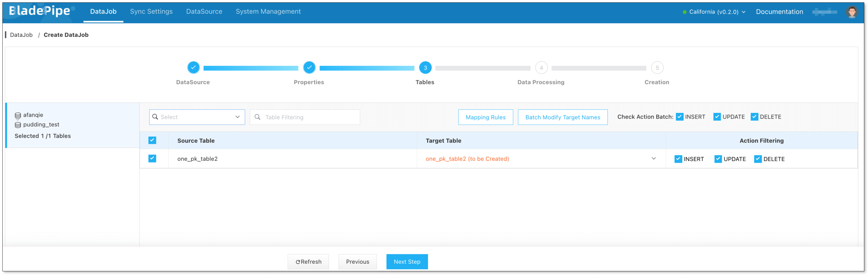
Task: Open Batch Modify Target Names
Action: pyautogui.click(x=562, y=117)
